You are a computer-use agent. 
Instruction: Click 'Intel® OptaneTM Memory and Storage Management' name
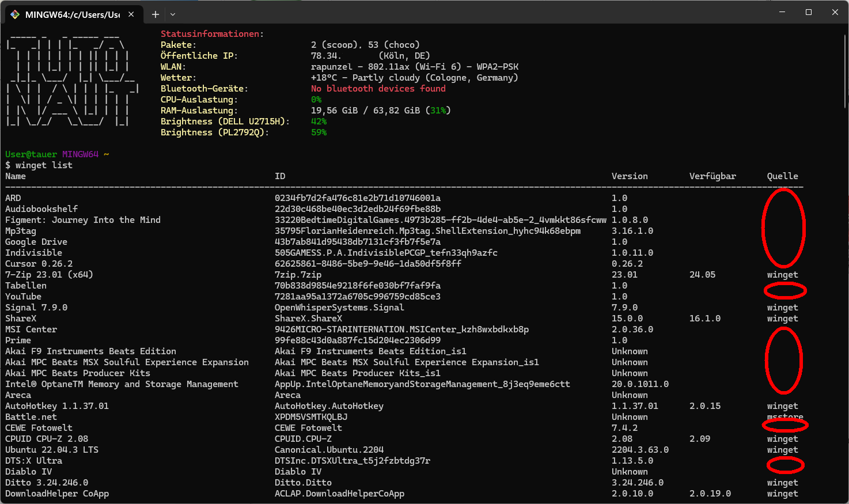pyautogui.click(x=122, y=384)
